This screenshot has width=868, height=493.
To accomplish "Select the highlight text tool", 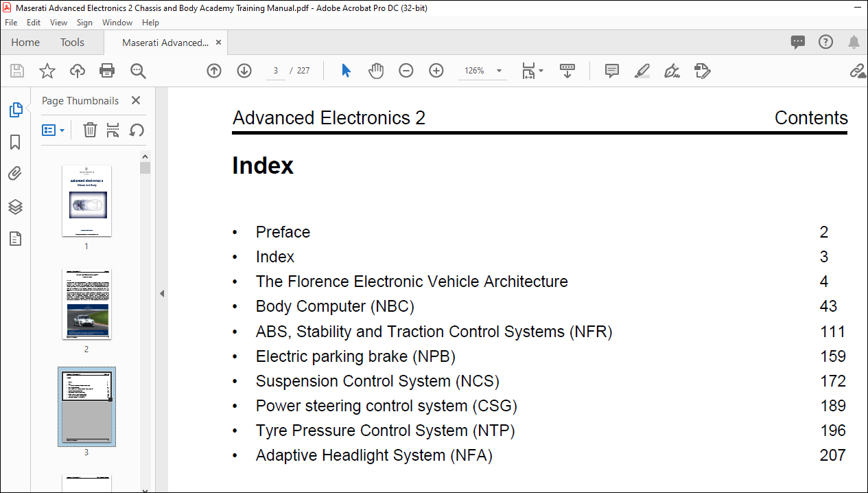I will (x=642, y=71).
